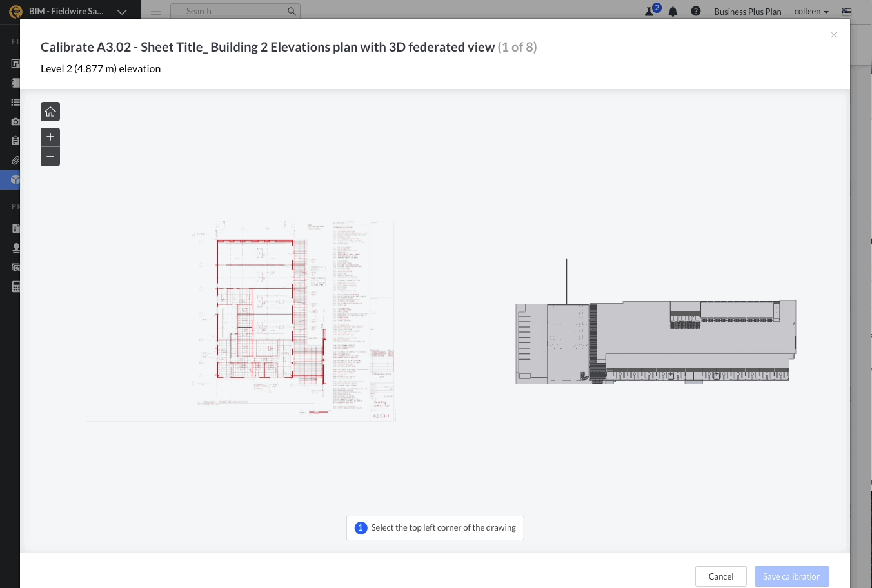The height and width of the screenshot is (588, 872).
Task: Click inside the Search field
Action: (232, 11)
